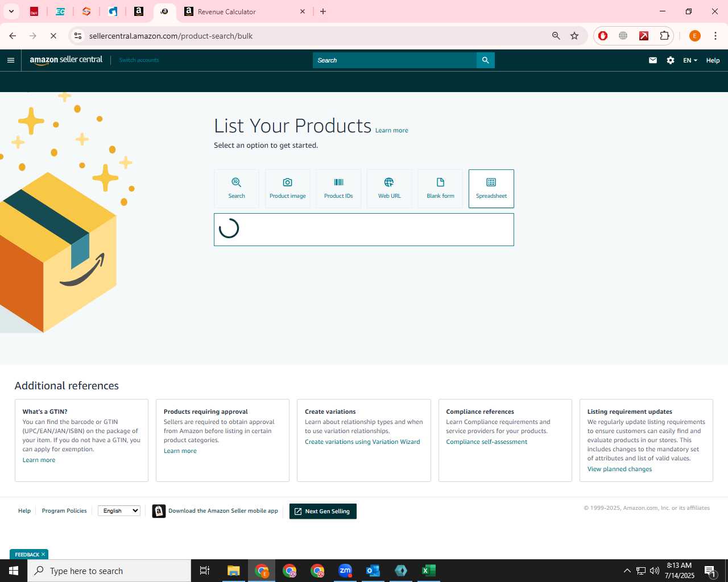Screen dimensions: 728x582
Task: Open the extensions puzzle-piece menu
Action: pyautogui.click(x=664, y=36)
